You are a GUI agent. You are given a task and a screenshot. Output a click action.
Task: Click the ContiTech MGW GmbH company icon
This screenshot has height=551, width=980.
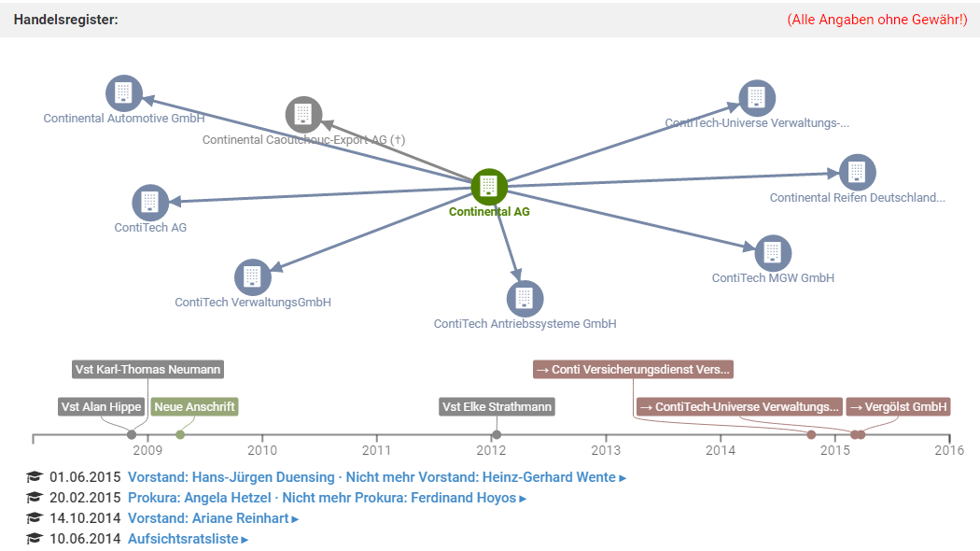click(x=773, y=253)
